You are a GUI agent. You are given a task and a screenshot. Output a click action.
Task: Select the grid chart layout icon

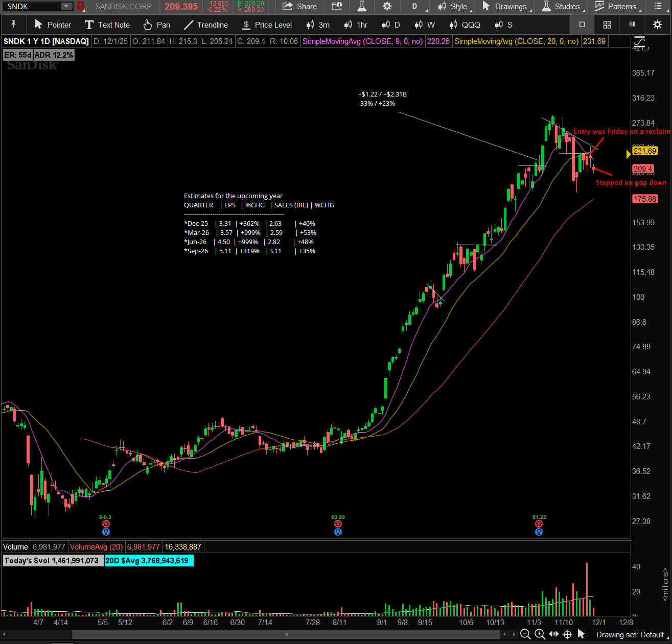point(607,25)
